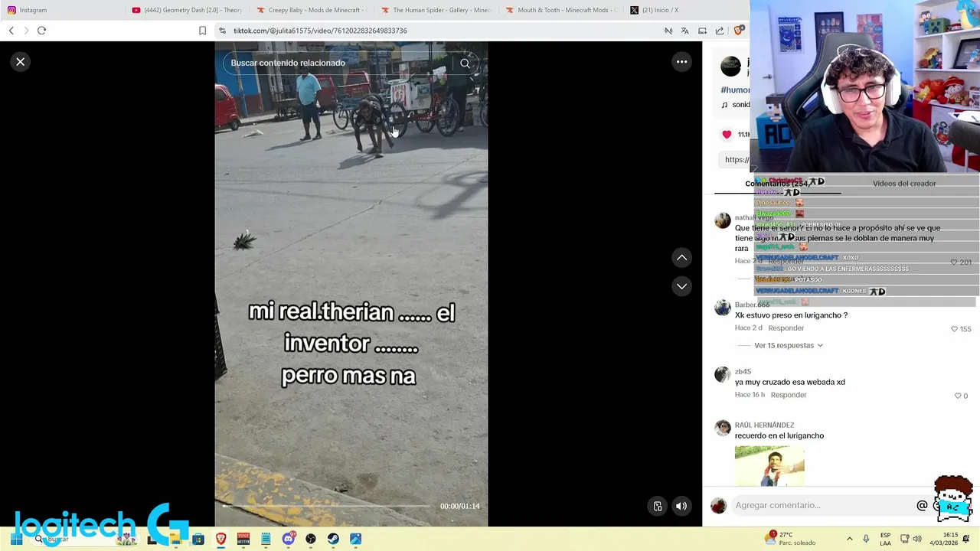Click the picture-in-picture/cast toolbar icon
Image resolution: width=980 pixels, height=551 pixels.
coord(702,31)
